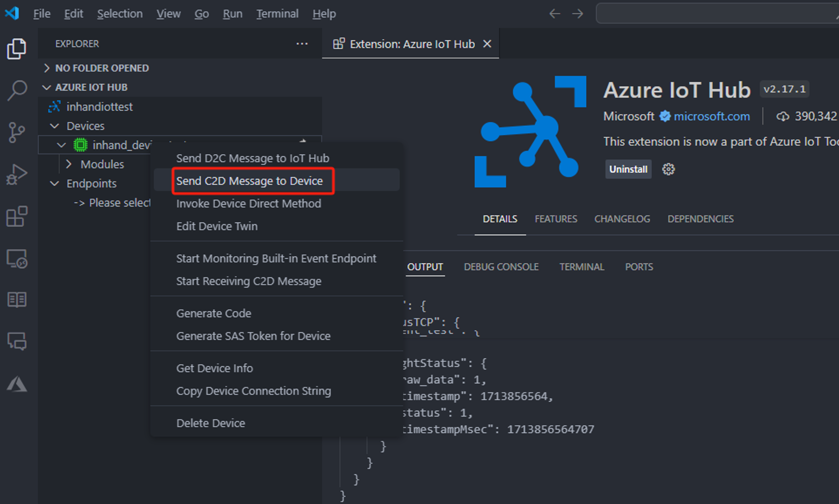Image resolution: width=839 pixels, height=504 pixels.
Task: Expand the Modules tree node
Action: click(69, 164)
